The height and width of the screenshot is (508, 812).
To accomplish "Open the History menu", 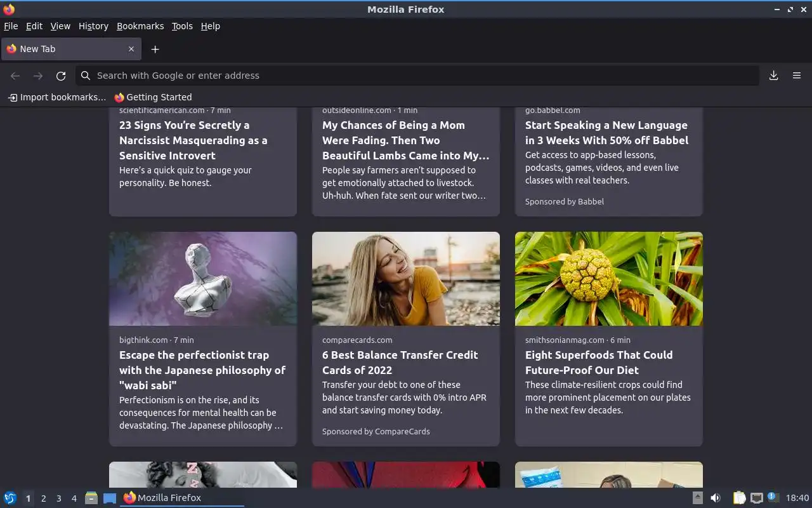I will [93, 26].
